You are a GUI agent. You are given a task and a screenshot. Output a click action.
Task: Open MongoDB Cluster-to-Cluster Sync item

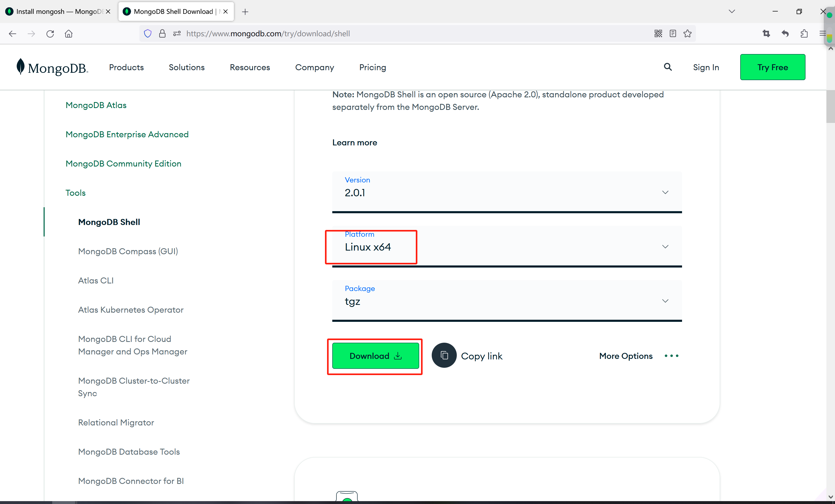point(134,387)
